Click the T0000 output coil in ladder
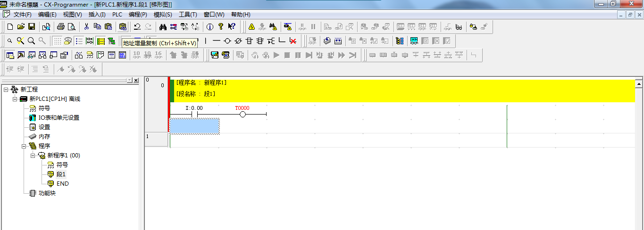This screenshot has height=230, width=644. coord(243,114)
